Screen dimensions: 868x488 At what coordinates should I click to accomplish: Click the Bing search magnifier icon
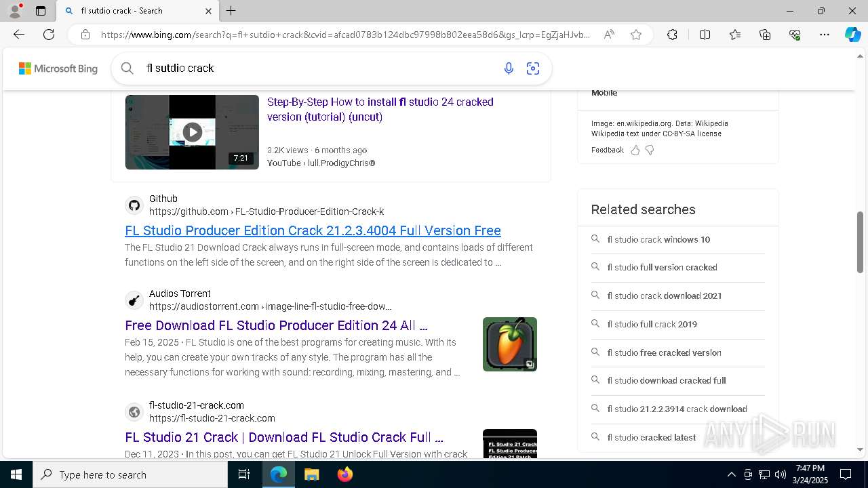pyautogui.click(x=127, y=68)
